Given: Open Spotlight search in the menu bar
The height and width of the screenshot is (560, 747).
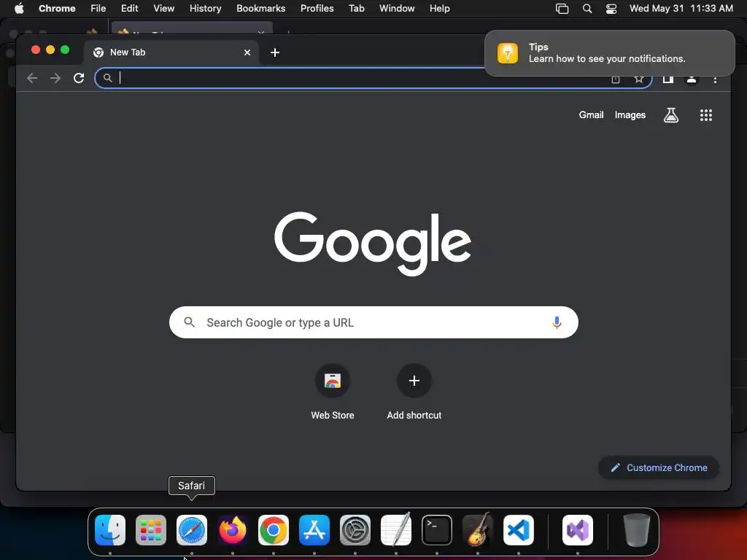Looking at the screenshot, I should [587, 8].
